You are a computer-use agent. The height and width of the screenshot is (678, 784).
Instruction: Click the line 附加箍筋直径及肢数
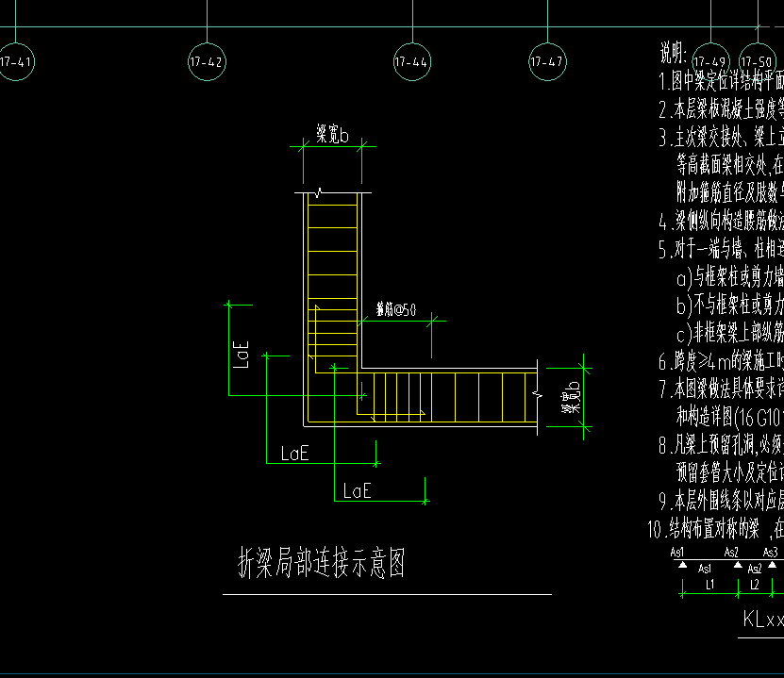[x=730, y=191]
